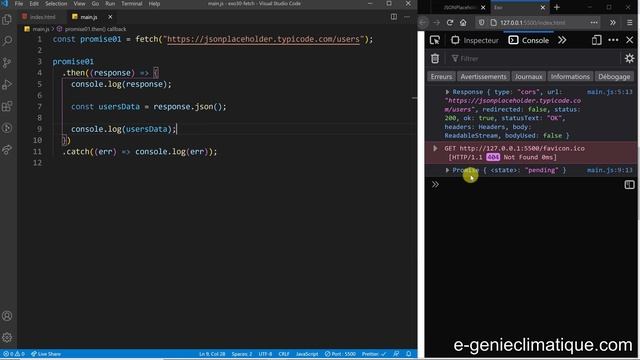Open the File menu
The height and width of the screenshot is (360, 640).
19,4
